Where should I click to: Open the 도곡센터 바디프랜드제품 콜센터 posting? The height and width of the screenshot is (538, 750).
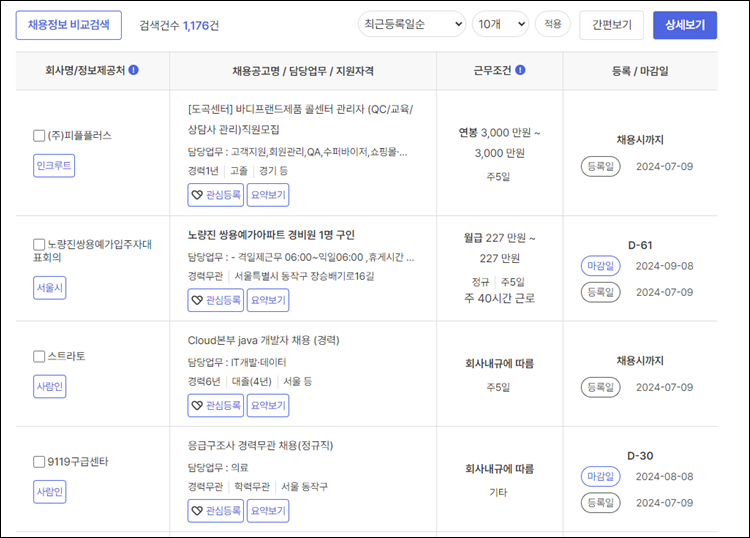[300, 119]
